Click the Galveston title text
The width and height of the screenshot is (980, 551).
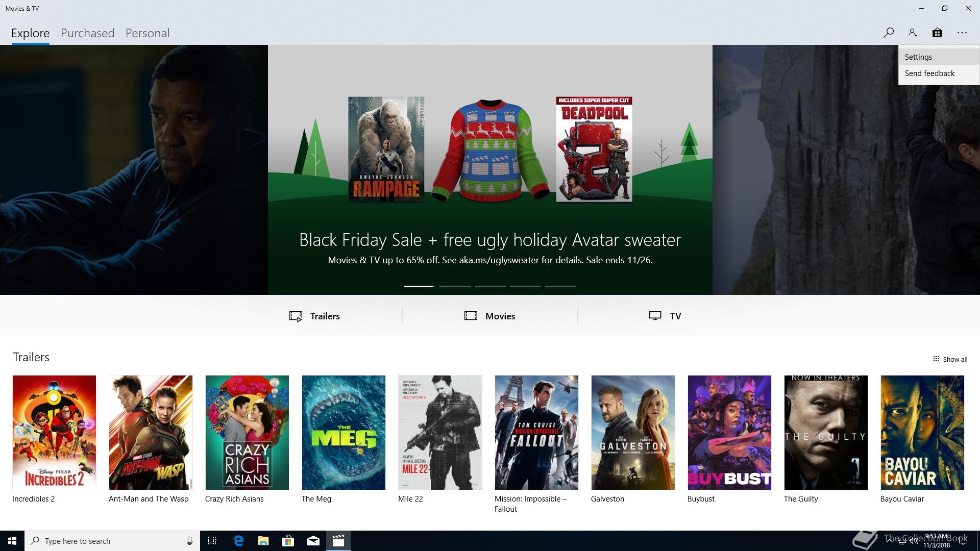click(x=607, y=499)
